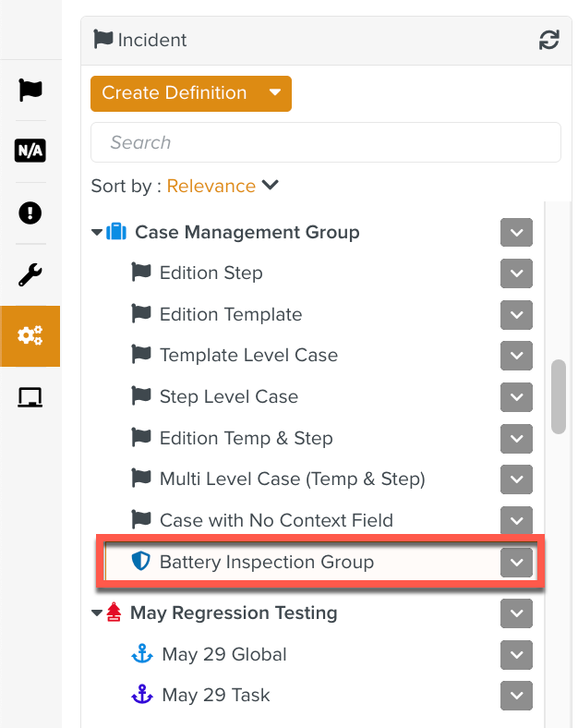This screenshot has width=578, height=728.
Task: Collapse the Case Management Group
Action: point(97,233)
